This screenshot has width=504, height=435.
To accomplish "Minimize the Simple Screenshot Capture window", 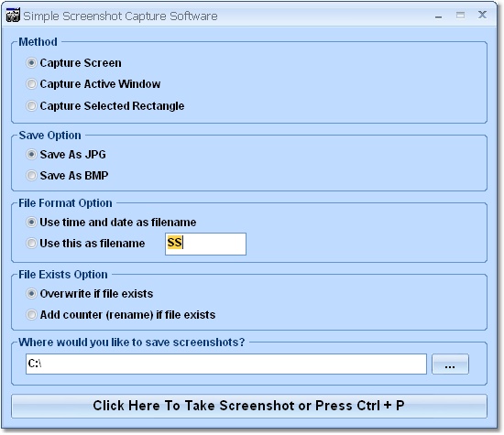I will point(438,16).
